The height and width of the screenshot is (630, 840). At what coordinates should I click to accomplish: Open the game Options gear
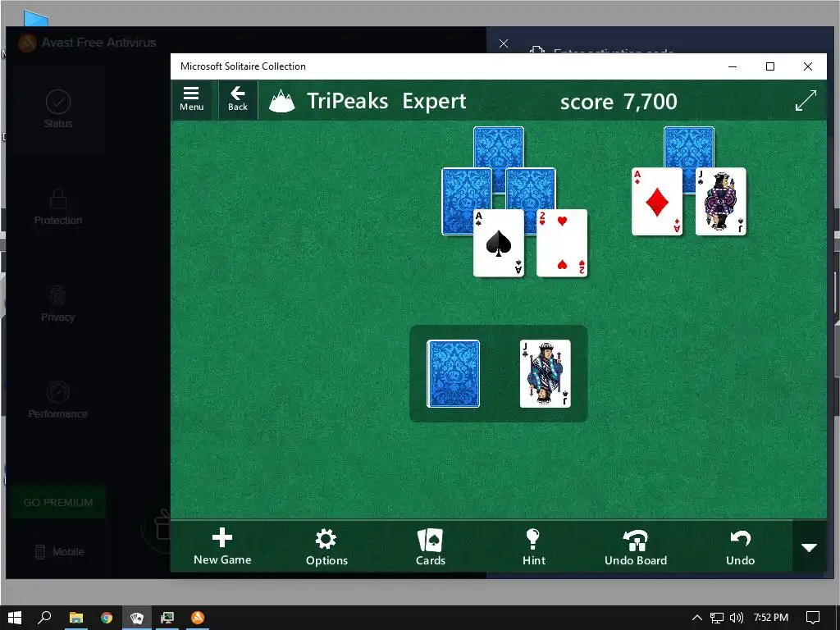[x=326, y=547]
